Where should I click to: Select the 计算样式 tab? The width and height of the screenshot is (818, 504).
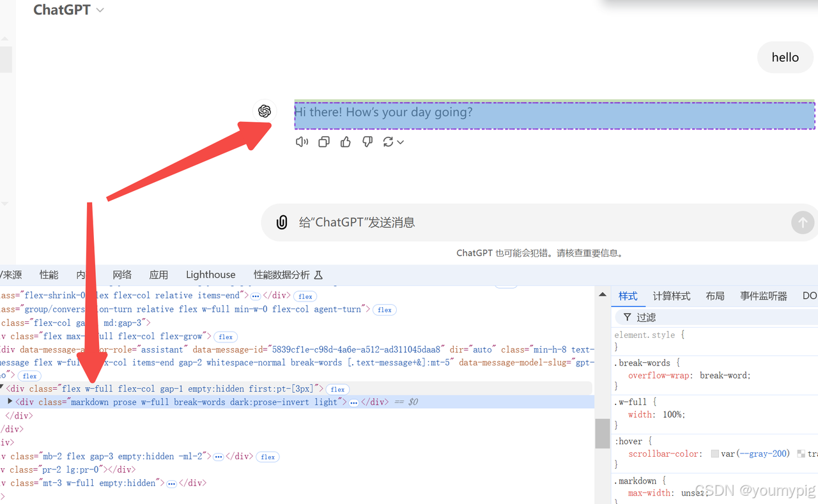coord(672,296)
